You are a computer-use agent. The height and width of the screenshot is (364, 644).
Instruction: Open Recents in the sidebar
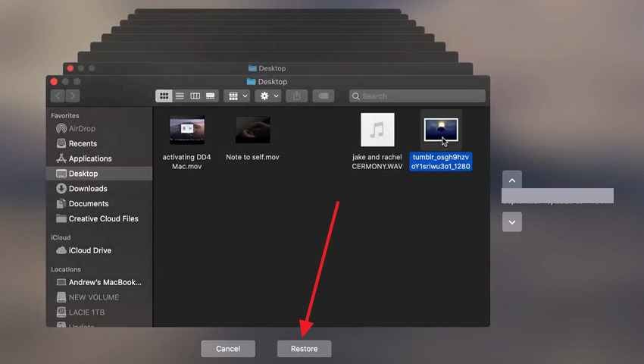pyautogui.click(x=98, y=143)
